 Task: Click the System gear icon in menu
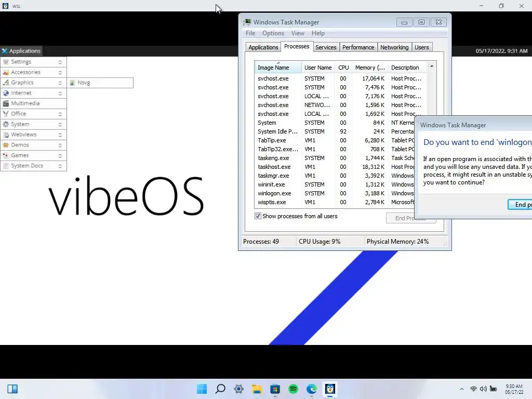click(x=6, y=124)
